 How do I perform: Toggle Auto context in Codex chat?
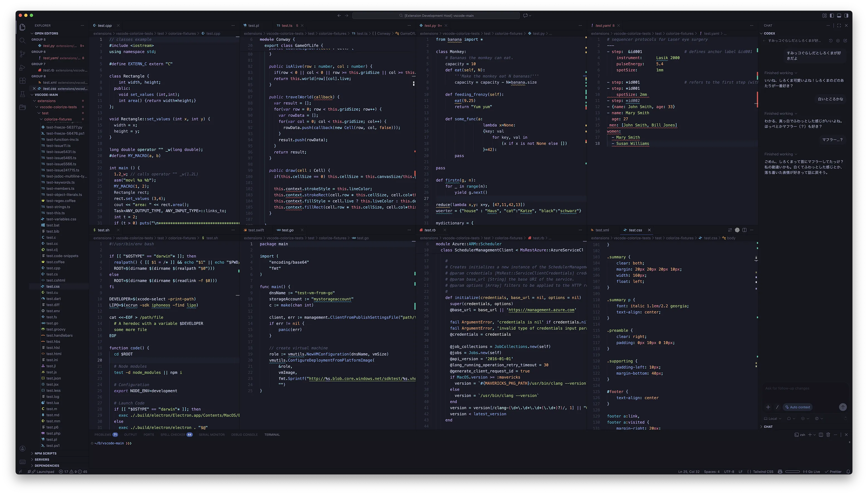point(797,407)
